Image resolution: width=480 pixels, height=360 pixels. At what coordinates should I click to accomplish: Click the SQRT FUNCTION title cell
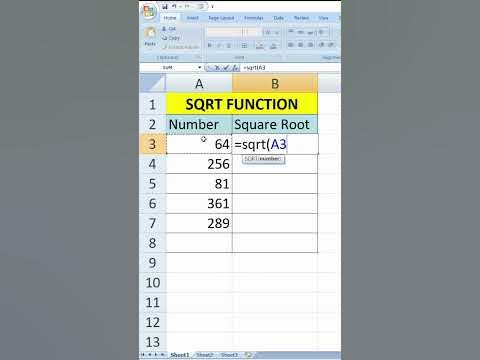point(242,104)
